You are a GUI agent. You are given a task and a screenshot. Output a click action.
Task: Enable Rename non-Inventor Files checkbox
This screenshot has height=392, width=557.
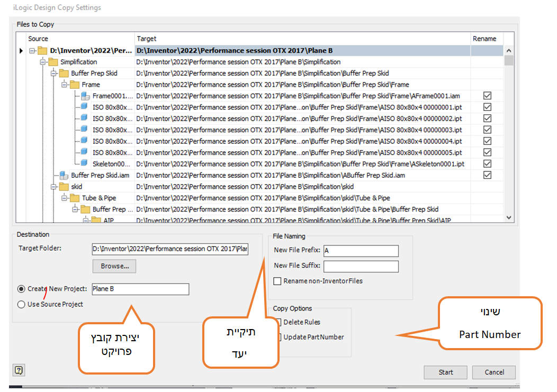(x=277, y=281)
